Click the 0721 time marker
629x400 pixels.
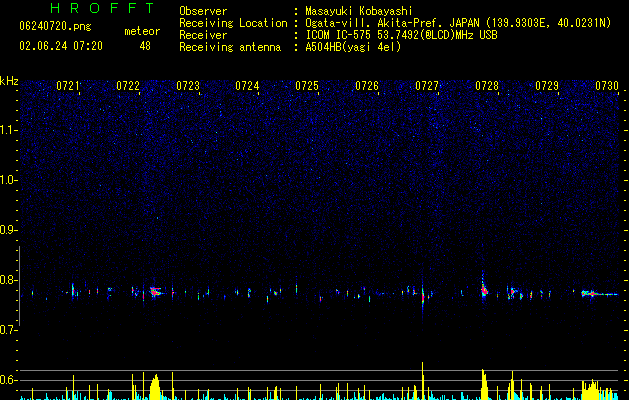coord(67,86)
